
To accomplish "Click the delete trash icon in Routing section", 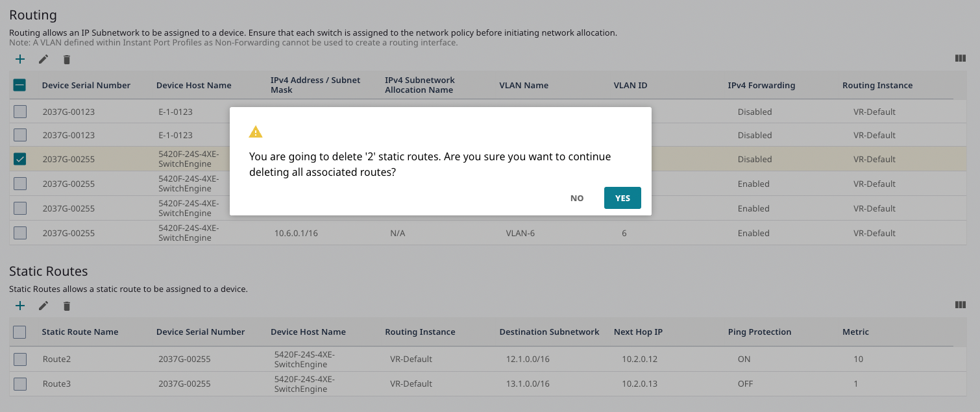I will (x=66, y=60).
